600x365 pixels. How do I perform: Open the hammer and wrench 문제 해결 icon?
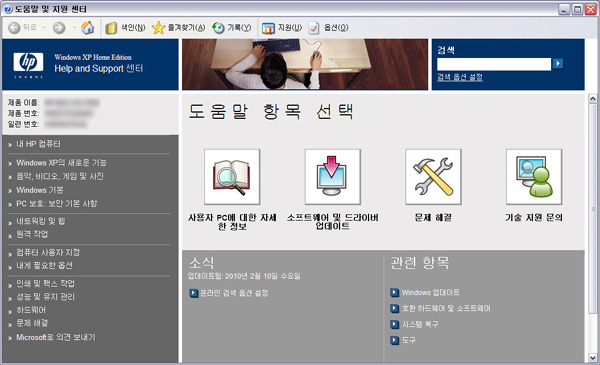coord(433,177)
